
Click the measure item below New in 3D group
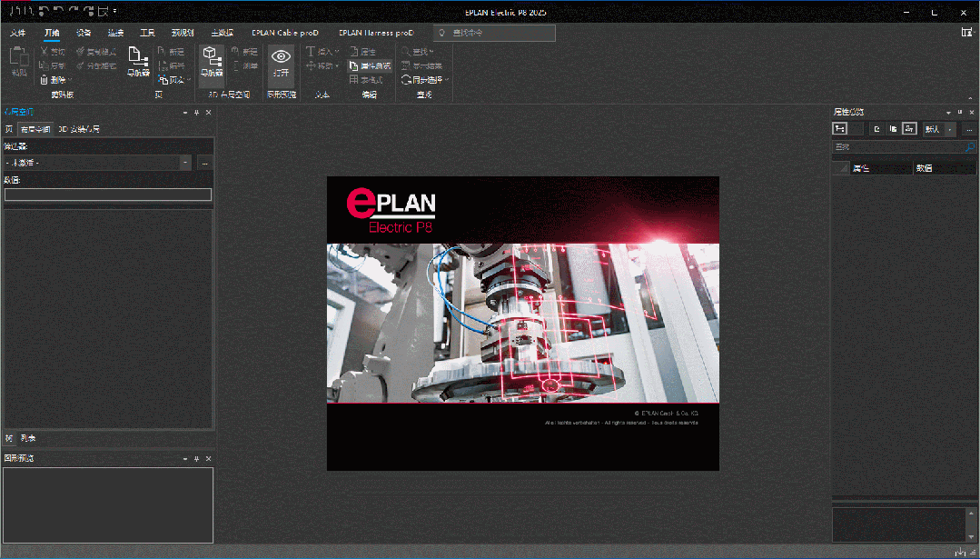coord(244,65)
